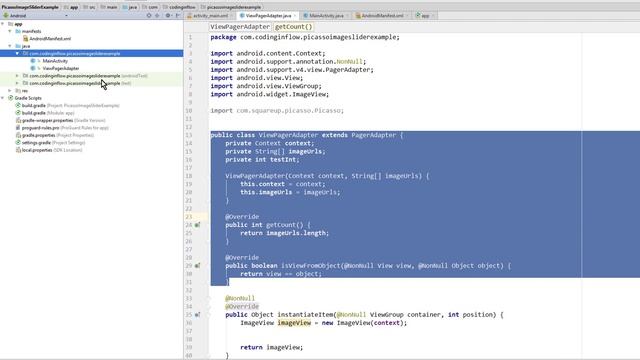Open the Project panel gear settings
640x360 pixels.
(168, 16)
